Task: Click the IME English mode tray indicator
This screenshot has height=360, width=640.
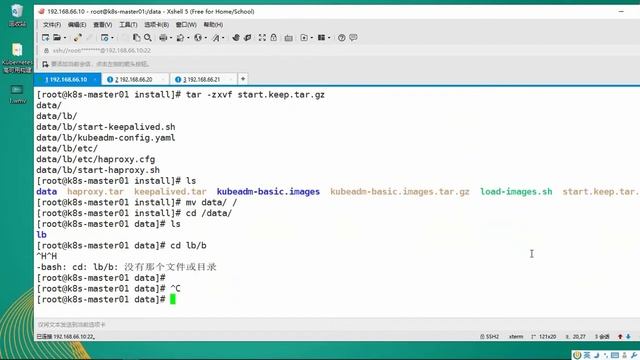Action: pyautogui.click(x=587, y=355)
